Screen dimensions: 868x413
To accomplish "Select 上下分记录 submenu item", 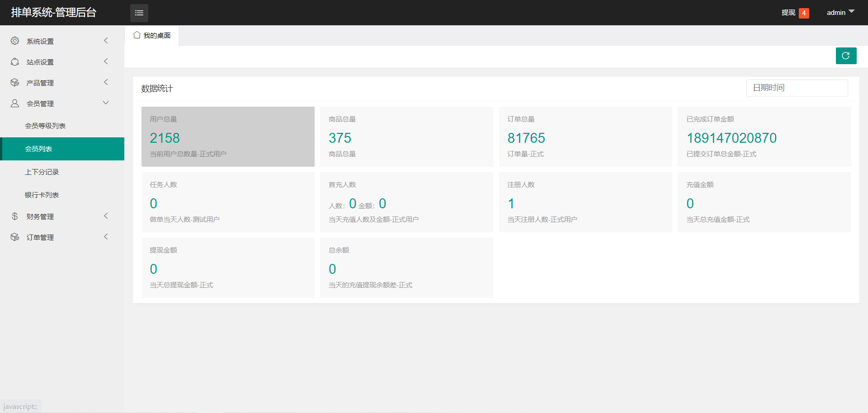I will (42, 172).
